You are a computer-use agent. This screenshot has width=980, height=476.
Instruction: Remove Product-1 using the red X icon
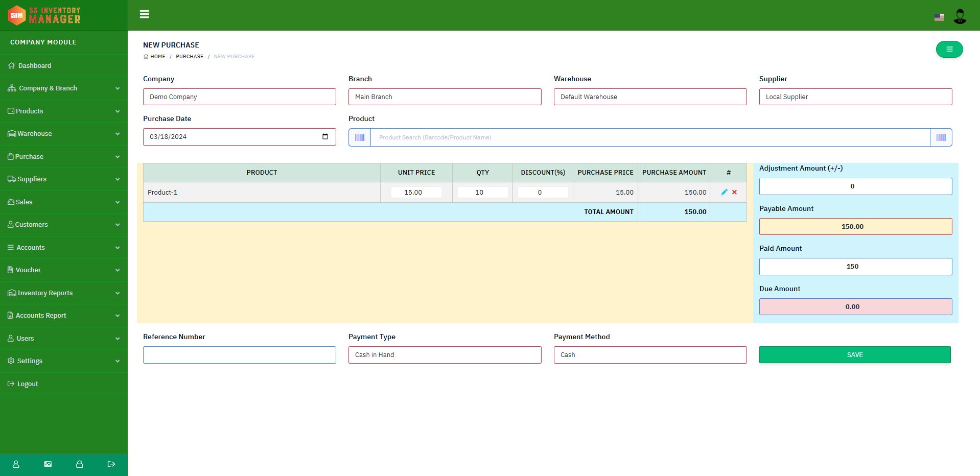(735, 192)
